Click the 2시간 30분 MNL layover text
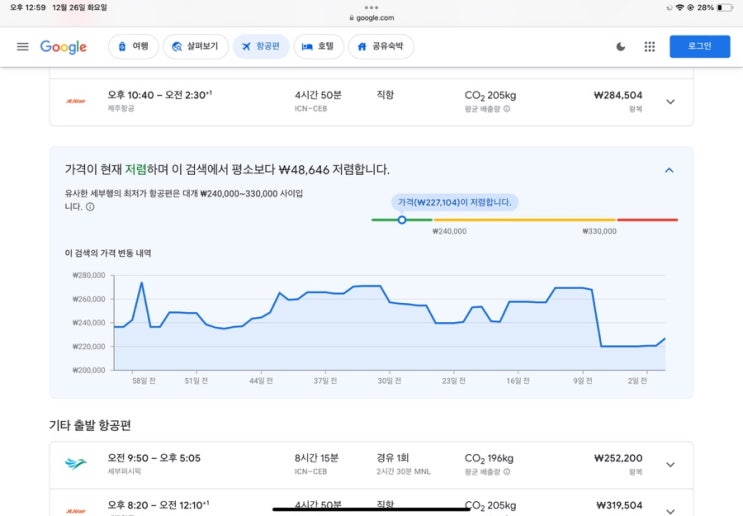The height and width of the screenshot is (516, 743). [403, 471]
